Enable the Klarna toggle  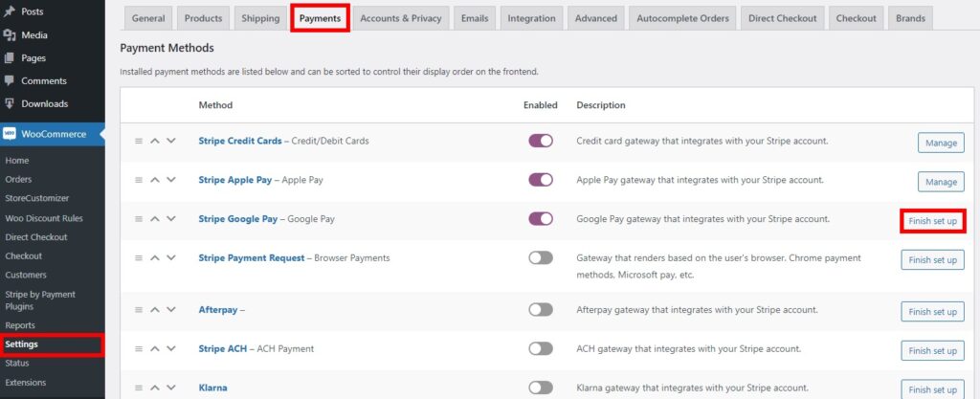tap(541, 388)
